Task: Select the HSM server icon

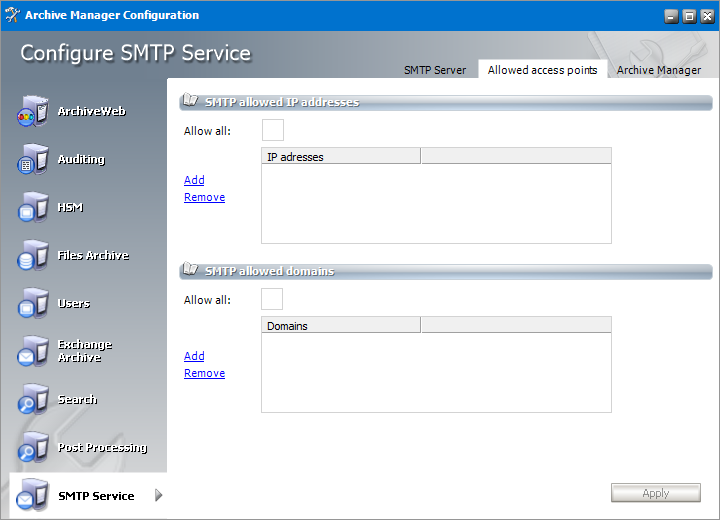Action: [x=33, y=207]
